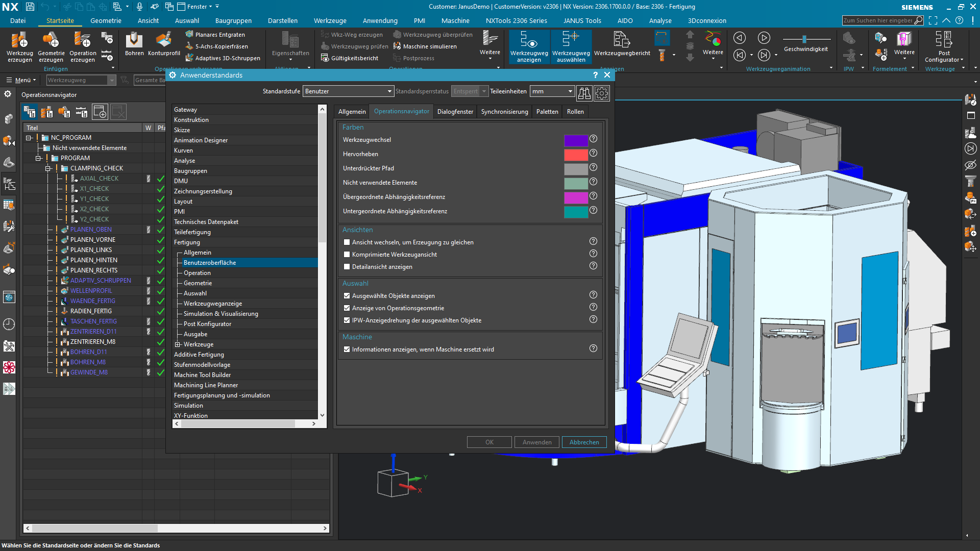This screenshot has width=980, height=551.
Task: Collapse the NC_PROGRAM tree node
Action: click(x=29, y=138)
